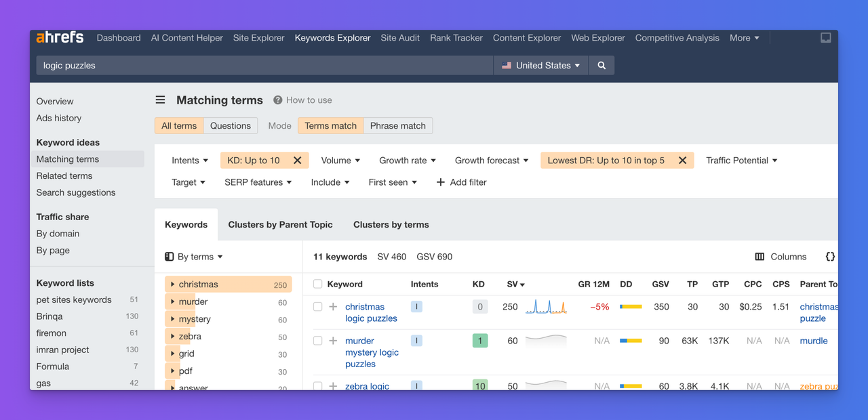Open the hamburger menu beside Matching terms

coord(161,100)
